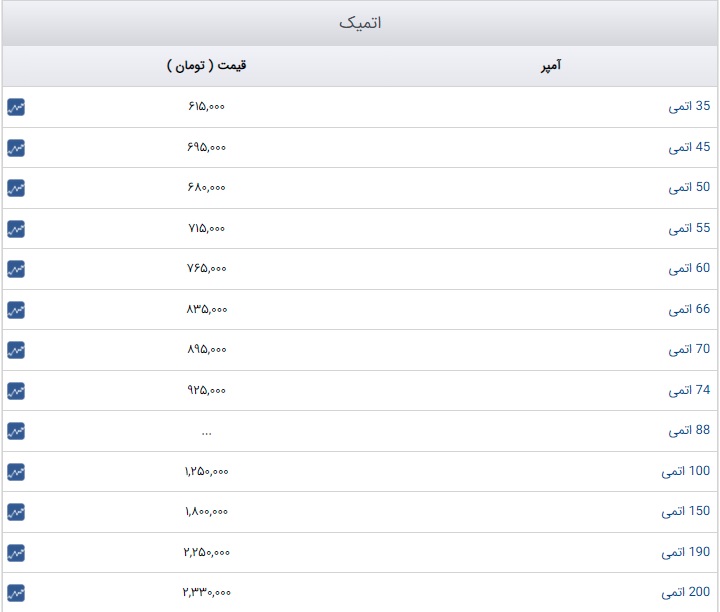Select the آمپر column header

551,66
